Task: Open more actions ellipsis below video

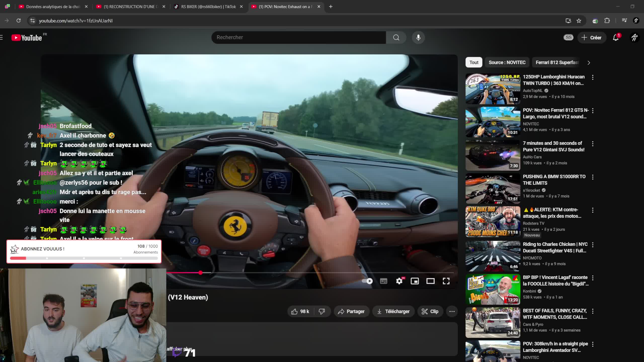Action: 452,311
